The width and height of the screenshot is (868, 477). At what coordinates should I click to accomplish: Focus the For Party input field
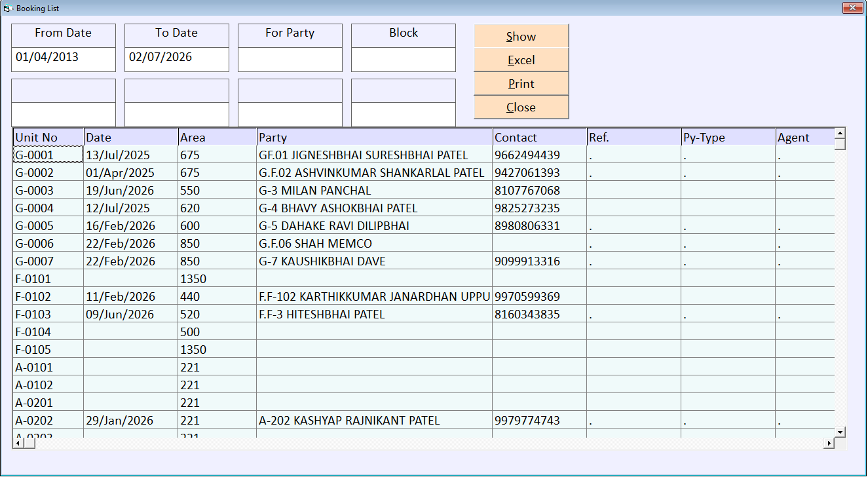click(x=290, y=59)
